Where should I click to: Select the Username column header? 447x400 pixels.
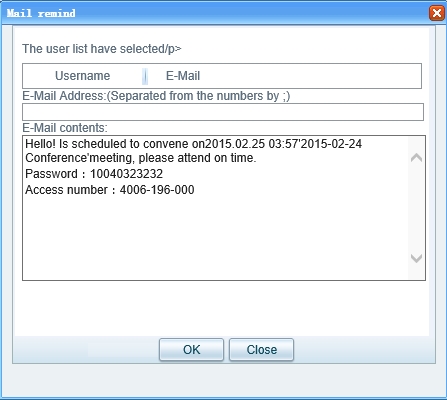coord(82,76)
